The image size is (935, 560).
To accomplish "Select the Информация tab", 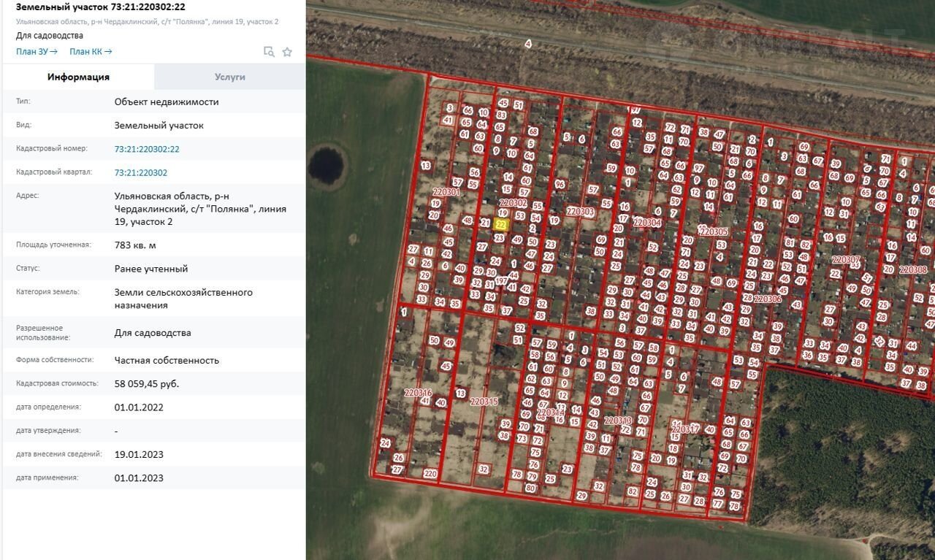I will [78, 77].
